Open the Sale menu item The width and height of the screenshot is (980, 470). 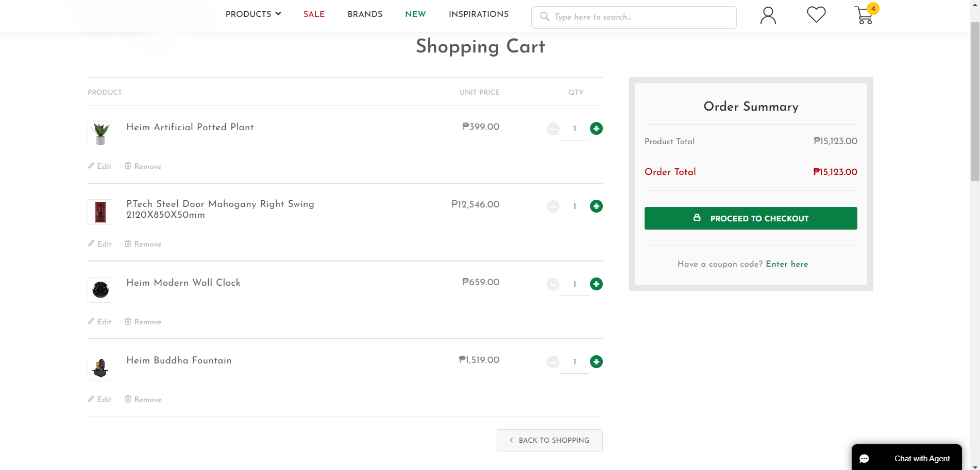[314, 14]
